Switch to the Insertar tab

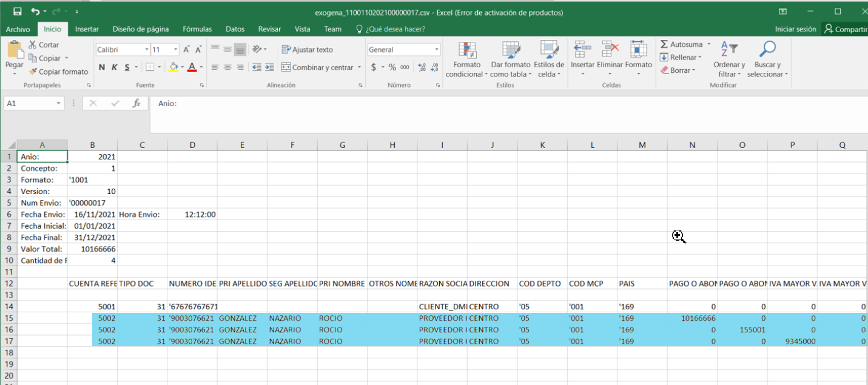(x=87, y=29)
